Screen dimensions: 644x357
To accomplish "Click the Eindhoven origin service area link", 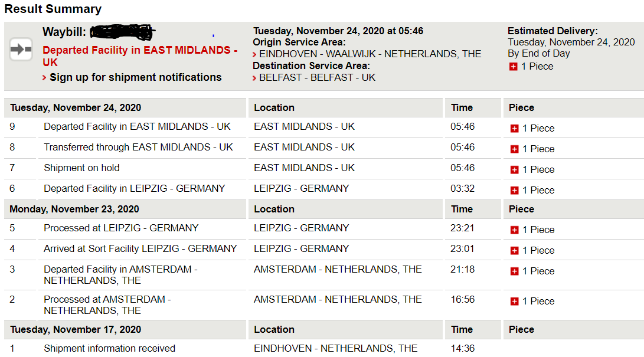I will 370,54.
